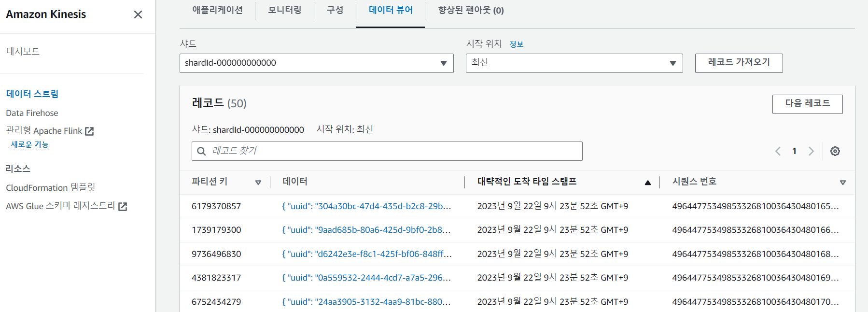Close the Amazon Kinesis side panel

tap(138, 14)
